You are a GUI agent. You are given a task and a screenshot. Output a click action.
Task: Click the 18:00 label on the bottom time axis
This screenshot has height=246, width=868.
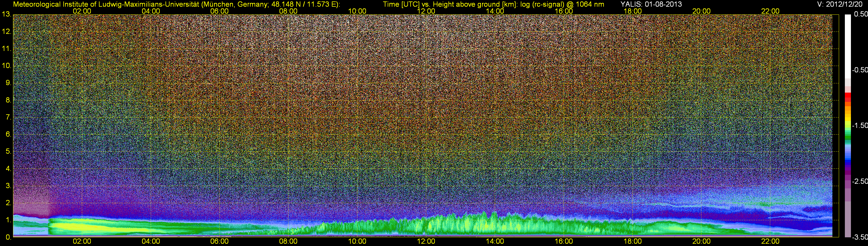point(632,242)
